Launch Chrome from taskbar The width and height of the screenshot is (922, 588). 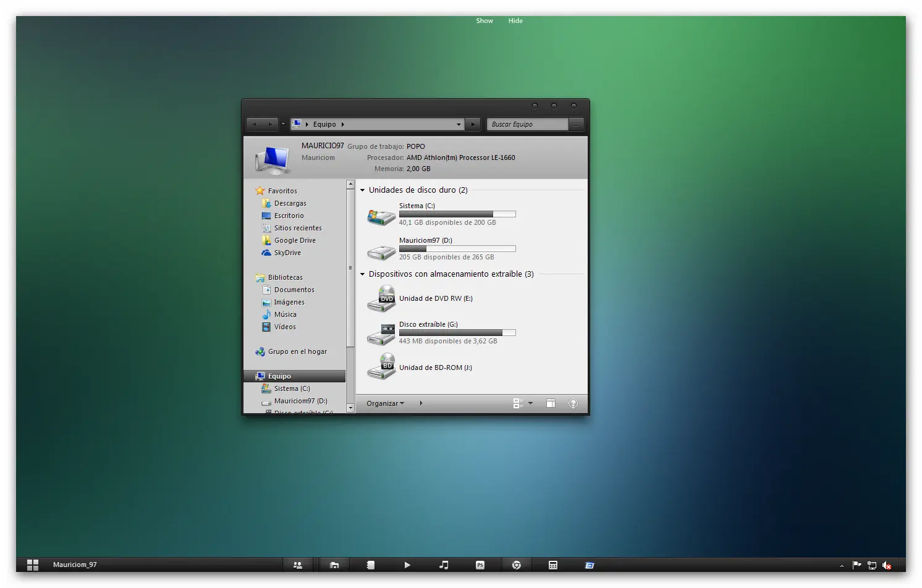[517, 565]
